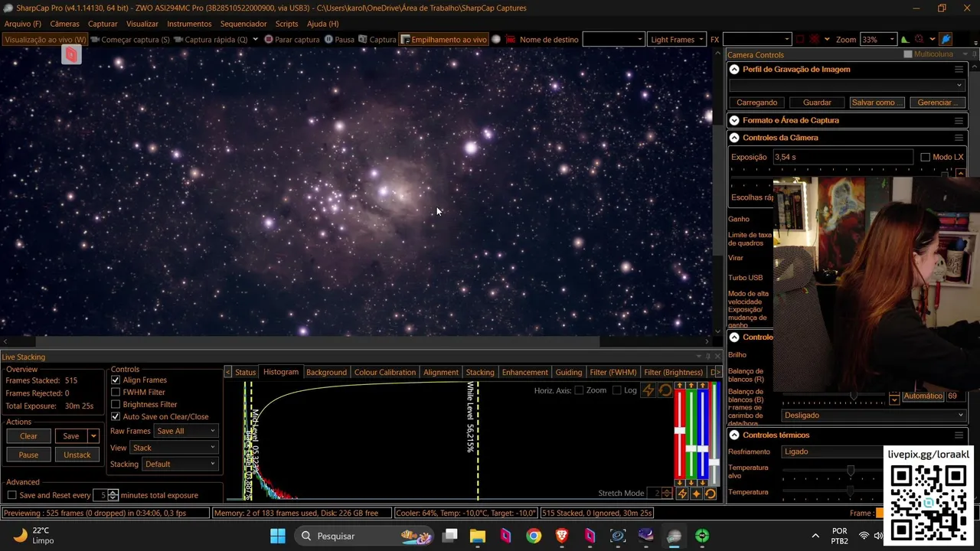
Task: Uncheck Auto Save on Clear/Close
Action: pos(116,417)
